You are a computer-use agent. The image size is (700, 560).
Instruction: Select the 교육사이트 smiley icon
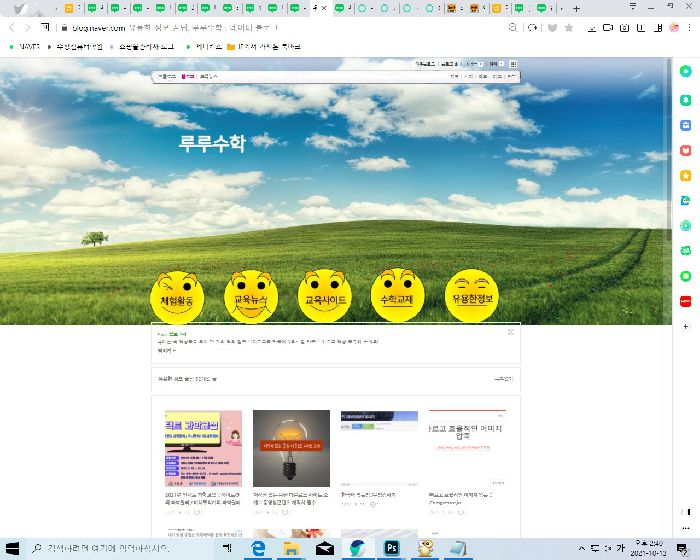(x=325, y=296)
